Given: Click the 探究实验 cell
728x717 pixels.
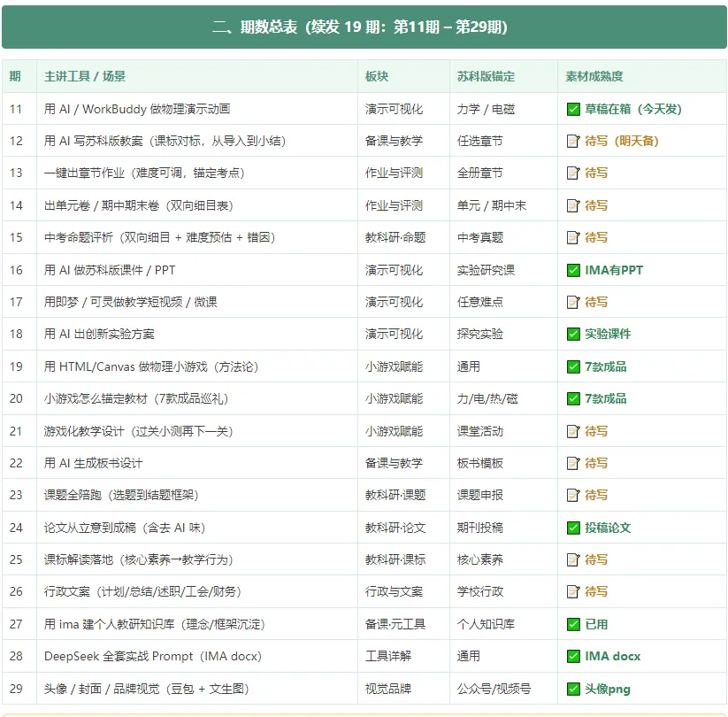Looking at the screenshot, I should click(503, 334).
